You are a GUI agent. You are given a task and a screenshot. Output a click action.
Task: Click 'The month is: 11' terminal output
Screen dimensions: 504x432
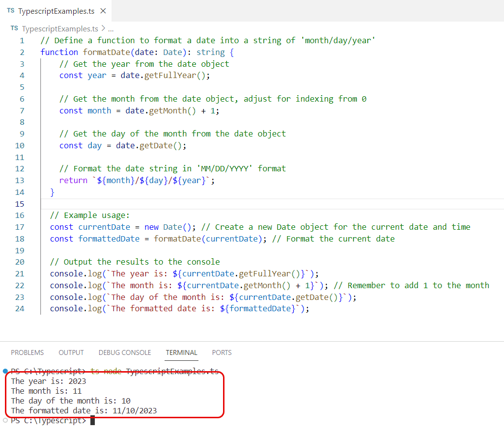coord(46,391)
